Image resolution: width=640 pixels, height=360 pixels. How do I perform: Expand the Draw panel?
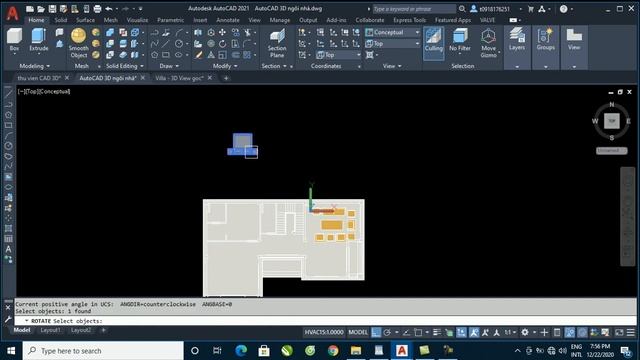(169, 66)
